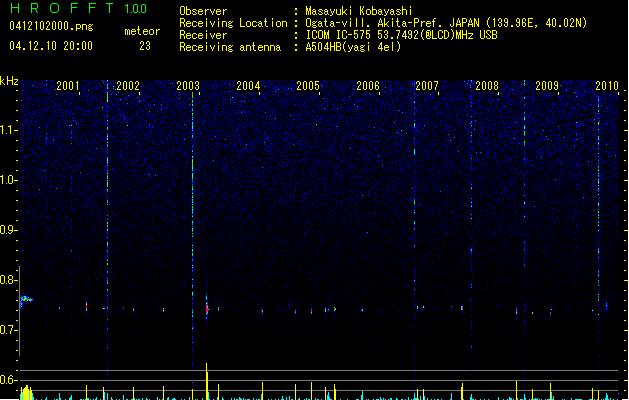Click the 0.6 frequency axis label
This screenshot has width=629, height=400.
click(x=9, y=380)
